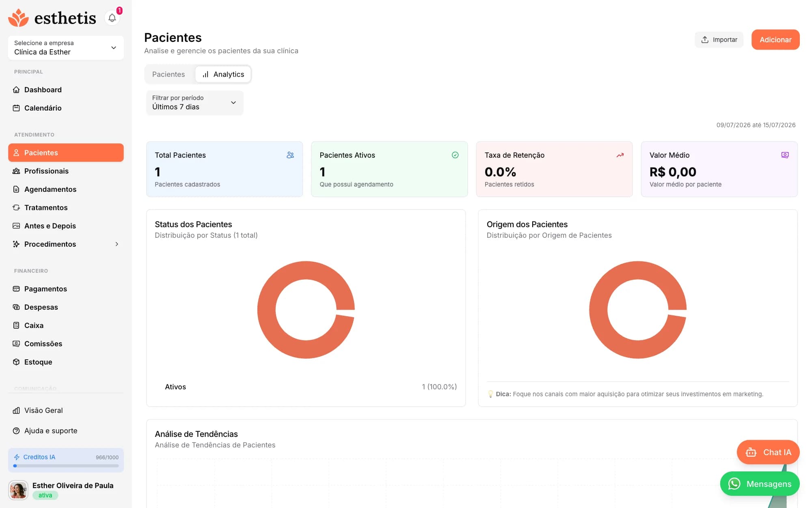Click the date range 09/07/2026 até 15/07/2026
Viewport: 812px width, 508px height.
[x=756, y=125]
